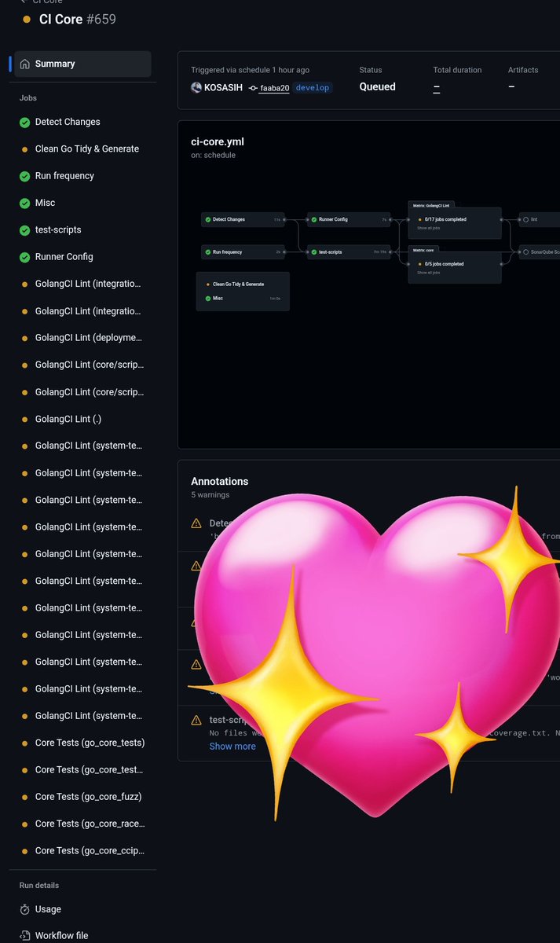Click Clean Go Tidy & Generate in graph
This screenshot has height=943, width=560.
tap(238, 284)
